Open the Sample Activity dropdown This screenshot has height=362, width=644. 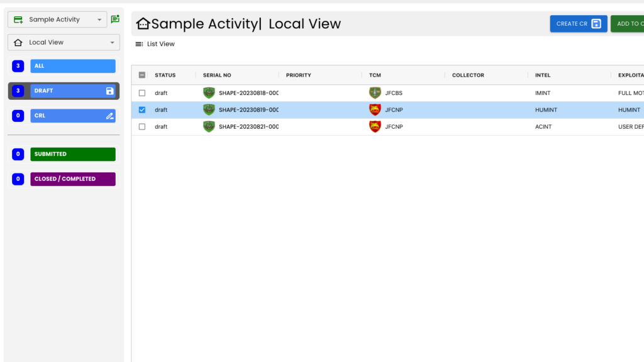57,19
